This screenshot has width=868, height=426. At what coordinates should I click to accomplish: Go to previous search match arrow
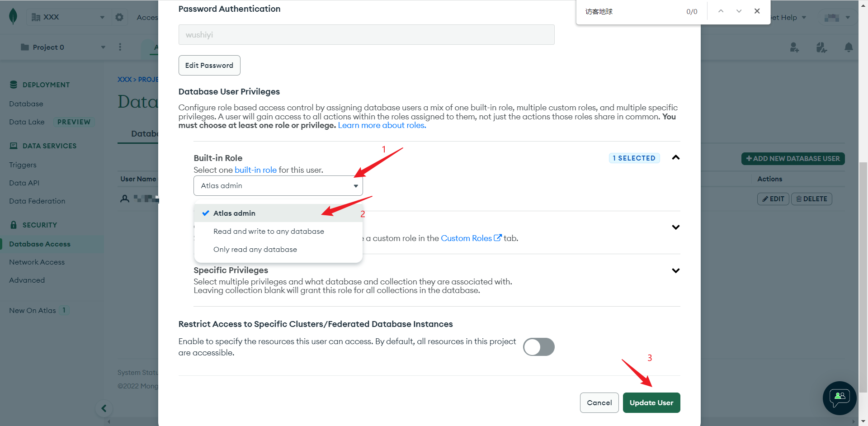pyautogui.click(x=721, y=11)
